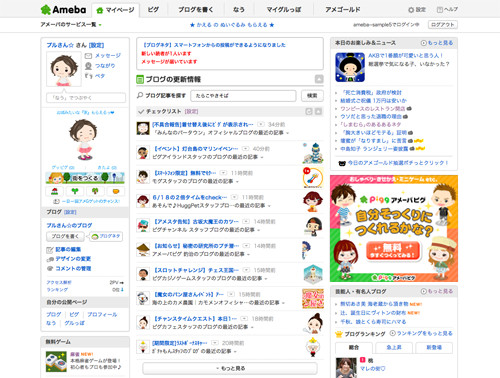The height and width of the screenshot is (378, 500).
Task: Open AKBで1番顔が可愛い news headline
Action: [x=406, y=56]
